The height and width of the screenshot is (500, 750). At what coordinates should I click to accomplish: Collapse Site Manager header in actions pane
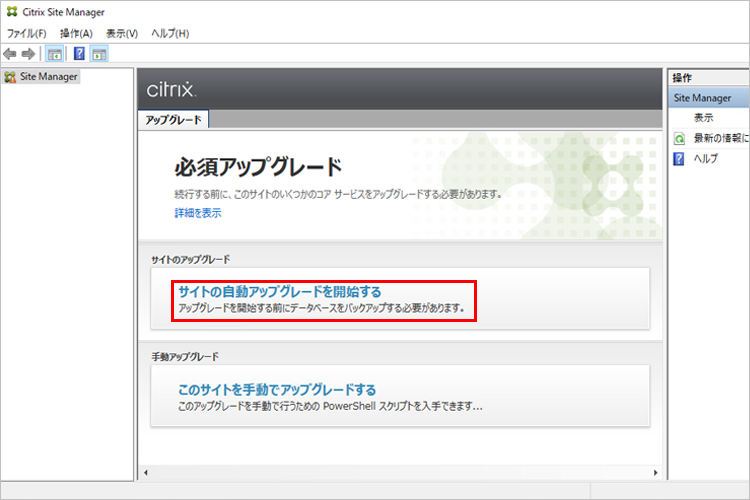tap(702, 98)
